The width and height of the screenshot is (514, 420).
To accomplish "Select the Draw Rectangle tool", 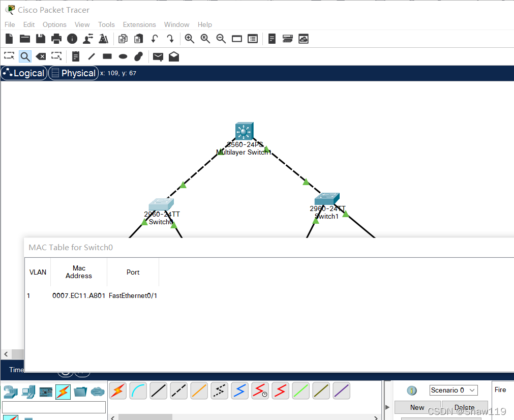I will click(107, 56).
